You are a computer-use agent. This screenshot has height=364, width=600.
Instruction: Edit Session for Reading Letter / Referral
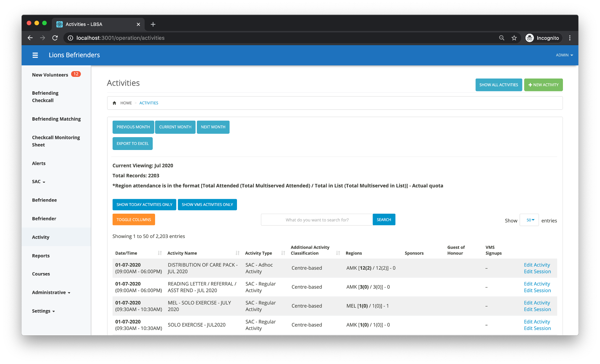pyautogui.click(x=537, y=291)
